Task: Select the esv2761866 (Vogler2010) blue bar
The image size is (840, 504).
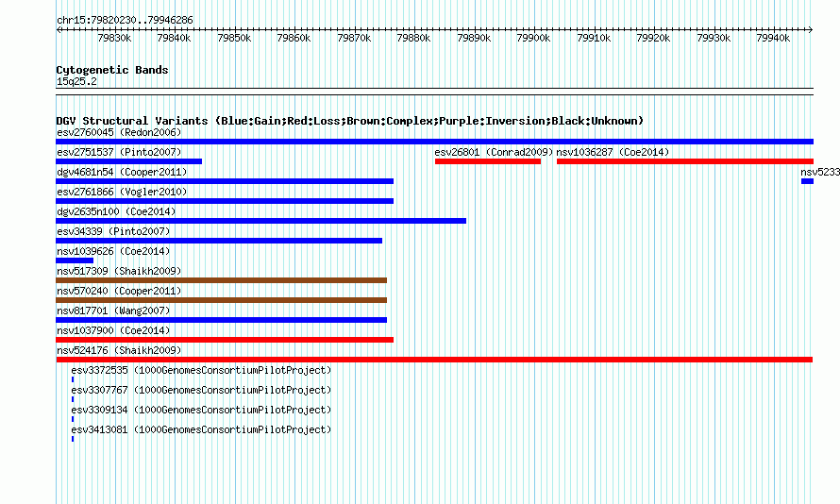Action: point(225,201)
